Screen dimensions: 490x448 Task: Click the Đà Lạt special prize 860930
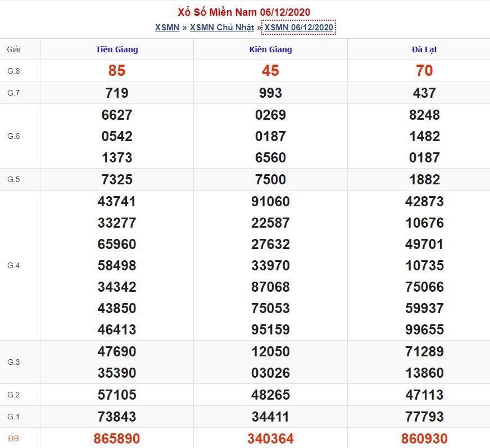[424, 438]
